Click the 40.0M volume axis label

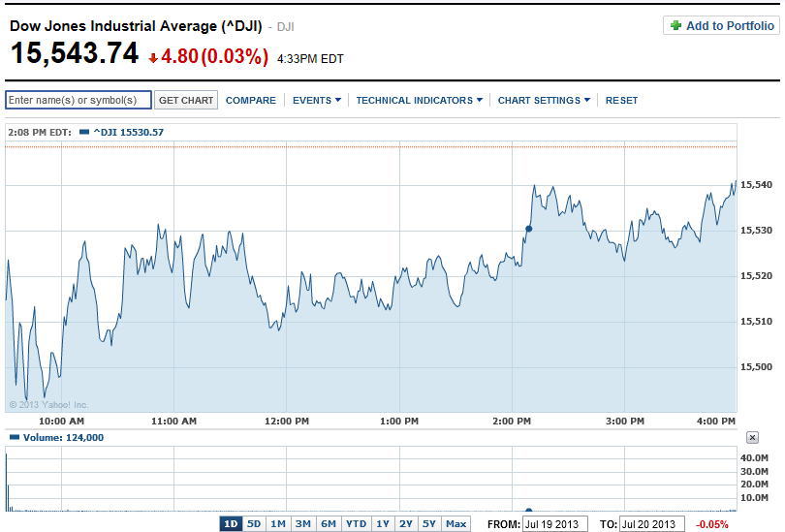754,458
